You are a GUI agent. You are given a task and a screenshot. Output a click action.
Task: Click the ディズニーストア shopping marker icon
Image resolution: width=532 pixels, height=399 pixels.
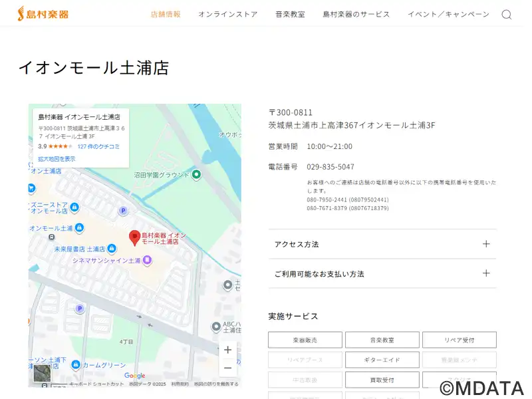(74, 207)
